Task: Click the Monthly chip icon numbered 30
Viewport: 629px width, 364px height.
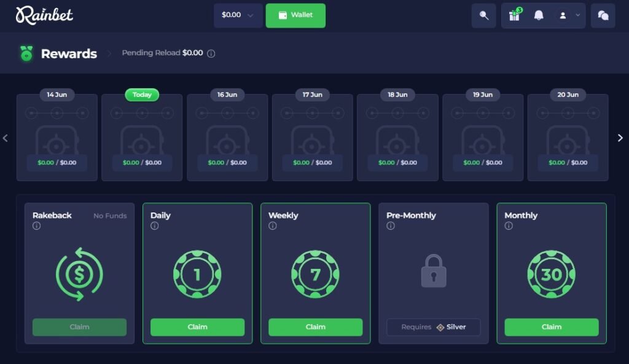Action: tap(552, 274)
